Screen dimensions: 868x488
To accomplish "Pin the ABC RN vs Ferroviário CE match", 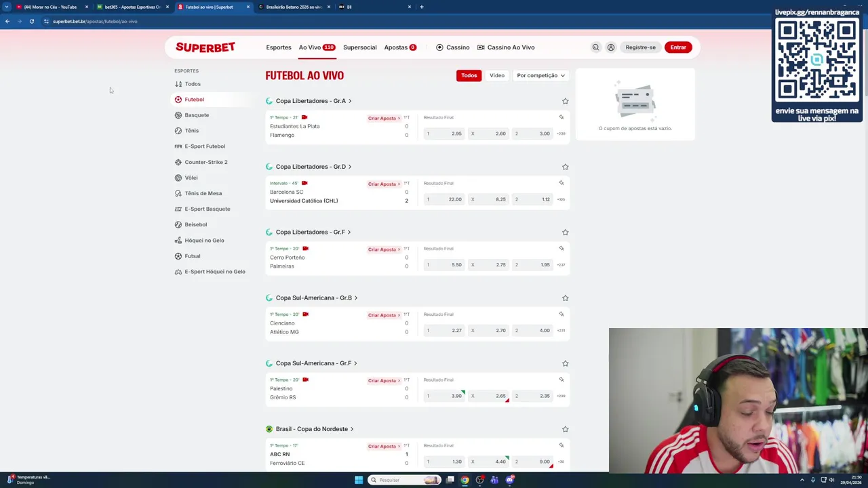I will click(x=561, y=445).
